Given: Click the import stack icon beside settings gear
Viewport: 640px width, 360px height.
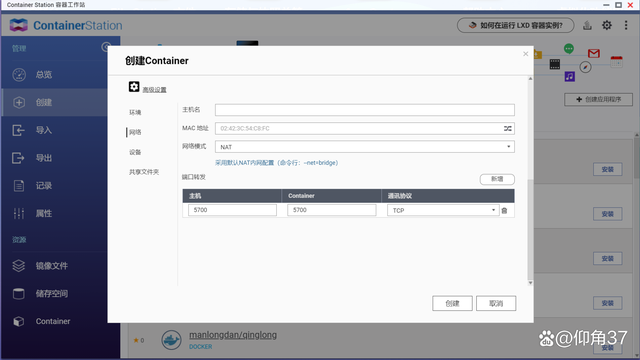Looking at the screenshot, I should pos(587,25).
